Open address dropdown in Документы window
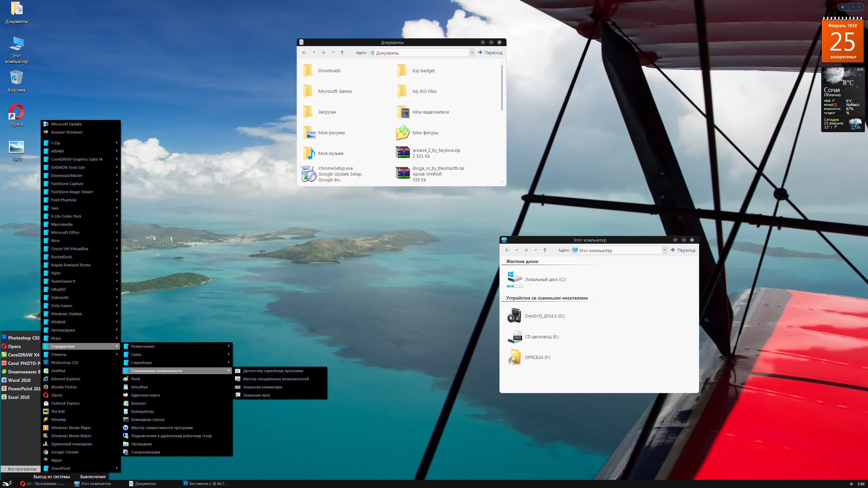 coord(472,53)
